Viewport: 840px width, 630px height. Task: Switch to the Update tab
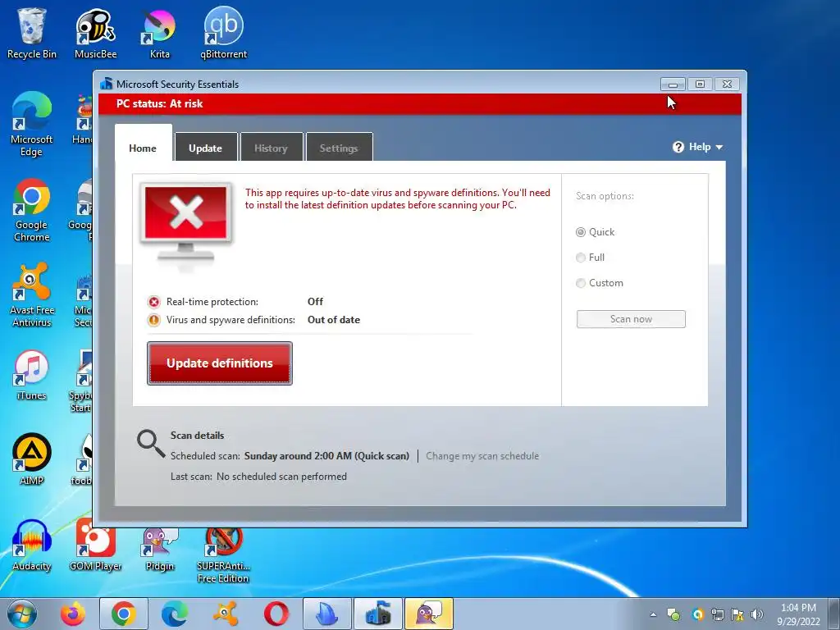click(x=206, y=148)
